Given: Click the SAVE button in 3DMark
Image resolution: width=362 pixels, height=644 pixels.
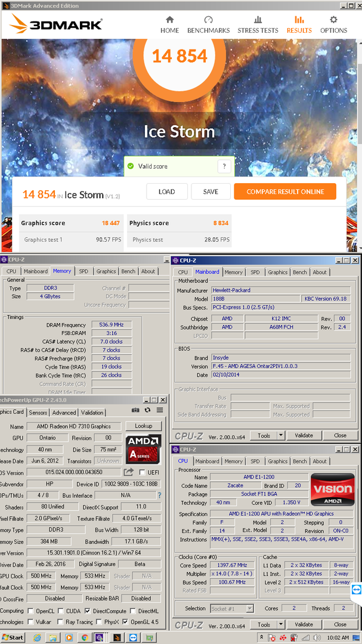Looking at the screenshot, I should (211, 191).
